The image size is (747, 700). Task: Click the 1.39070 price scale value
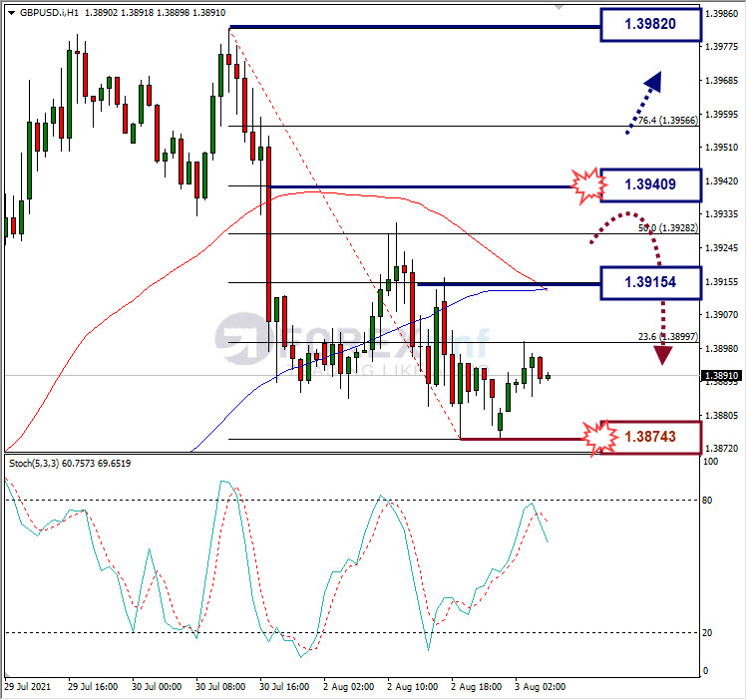pyautogui.click(x=721, y=315)
